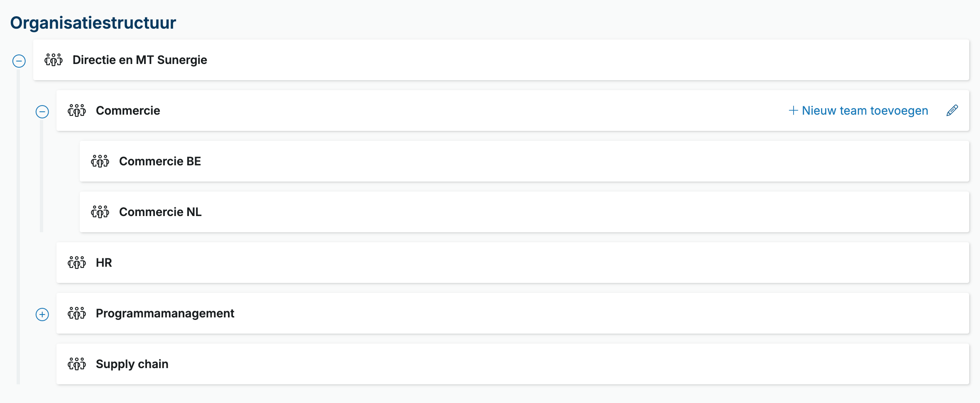Select the Commercie BE team row

[524, 161]
